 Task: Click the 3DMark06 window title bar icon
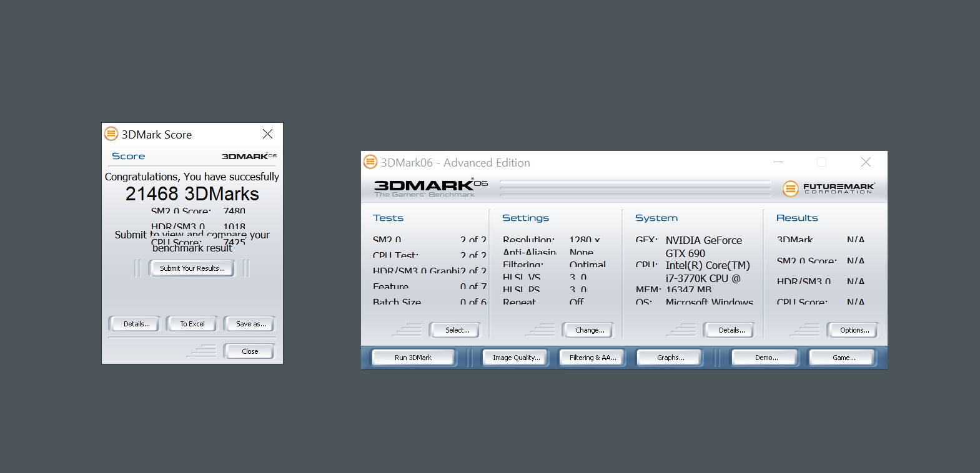(370, 162)
